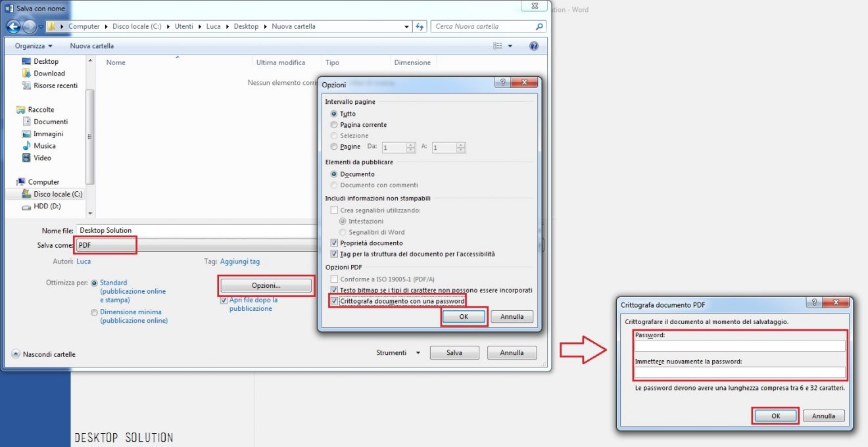
Task: Go back with the navigation arrow
Action: (x=13, y=27)
